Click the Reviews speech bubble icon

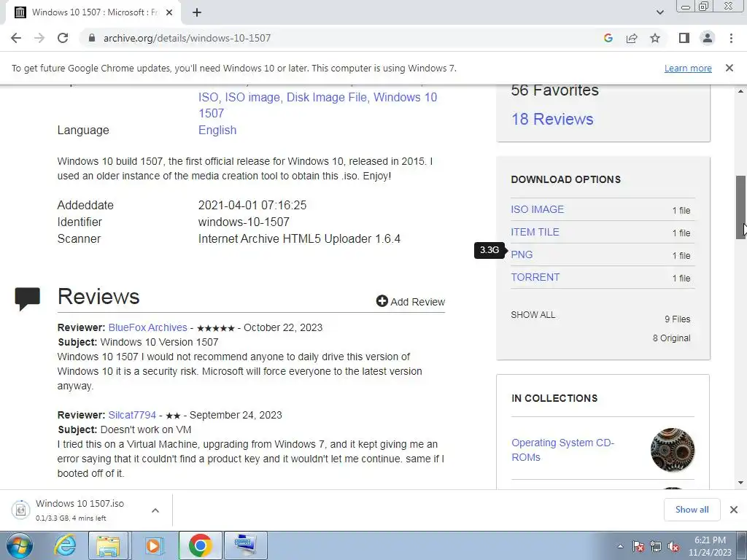tap(27, 298)
